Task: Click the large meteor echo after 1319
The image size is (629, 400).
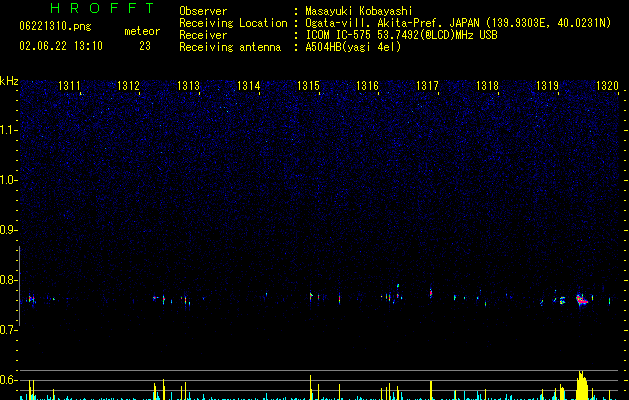Action: coord(582,300)
